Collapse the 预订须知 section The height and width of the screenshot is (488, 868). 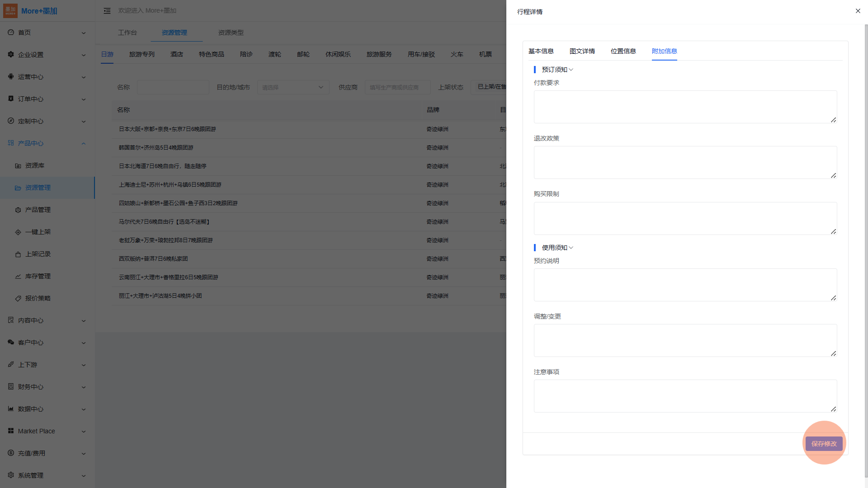click(571, 70)
